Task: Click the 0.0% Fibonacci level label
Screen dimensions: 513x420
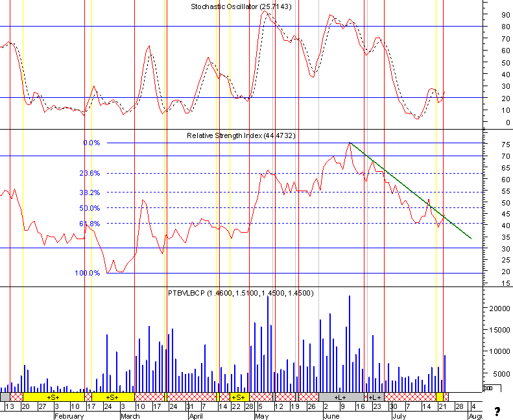Action: 91,143
